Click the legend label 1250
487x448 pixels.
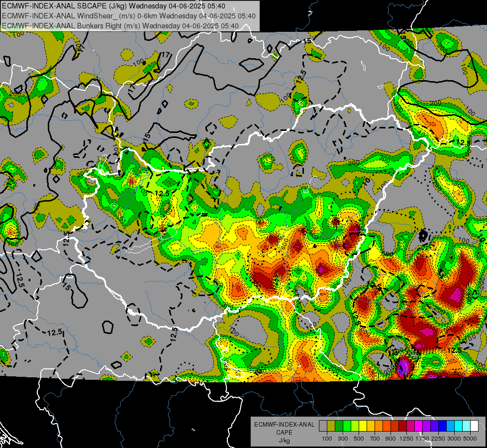(x=406, y=439)
